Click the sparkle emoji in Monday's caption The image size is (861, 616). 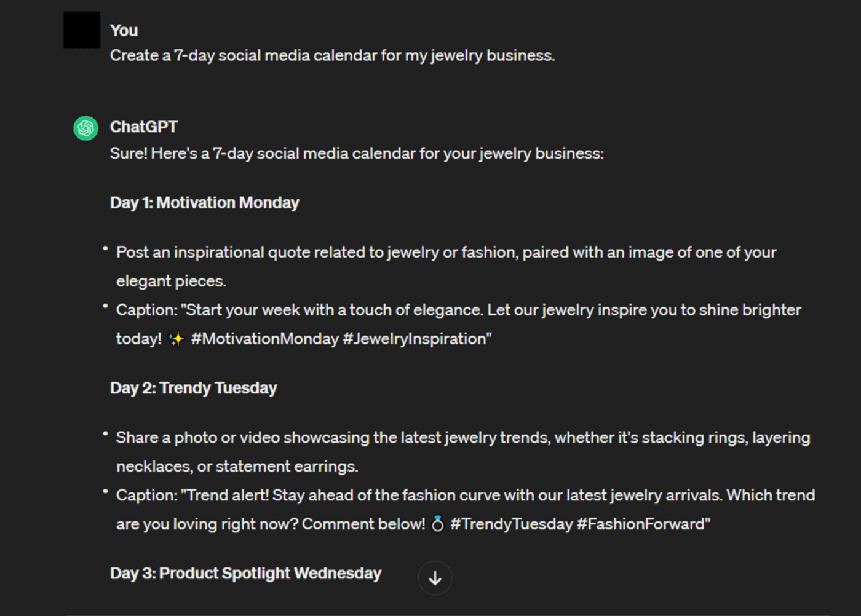click(x=175, y=339)
